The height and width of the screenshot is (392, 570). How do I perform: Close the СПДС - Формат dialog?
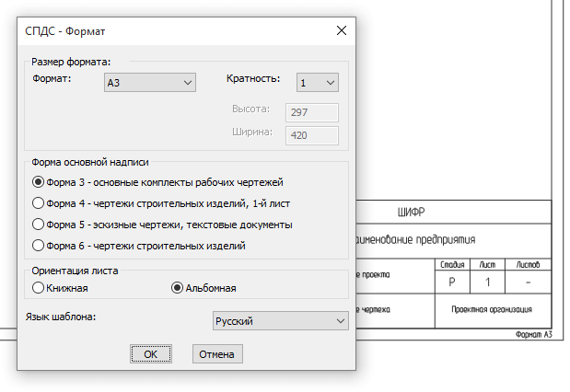pos(342,30)
